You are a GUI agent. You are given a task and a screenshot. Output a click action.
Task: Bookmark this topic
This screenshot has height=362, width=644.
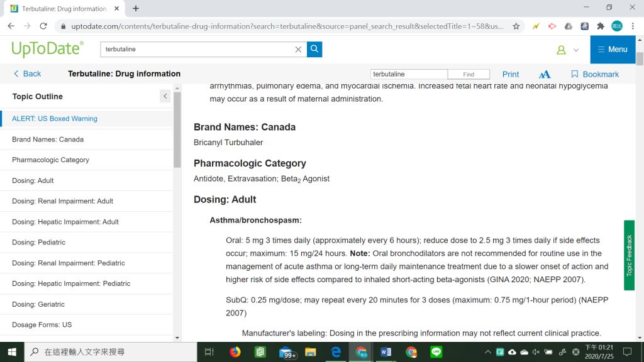[594, 74]
